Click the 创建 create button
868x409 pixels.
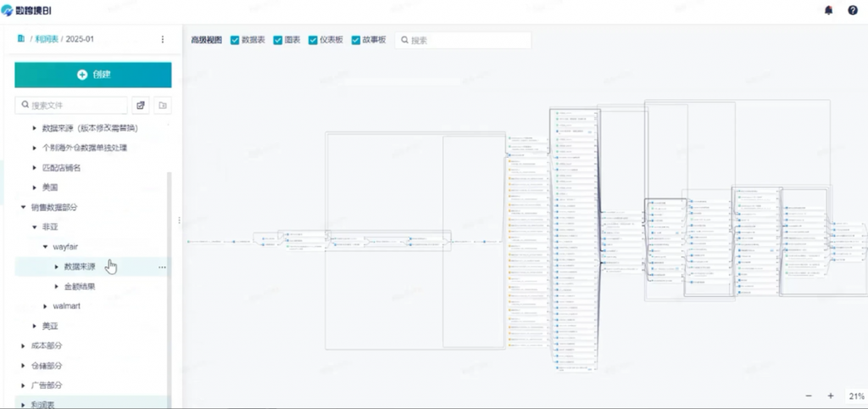[93, 75]
